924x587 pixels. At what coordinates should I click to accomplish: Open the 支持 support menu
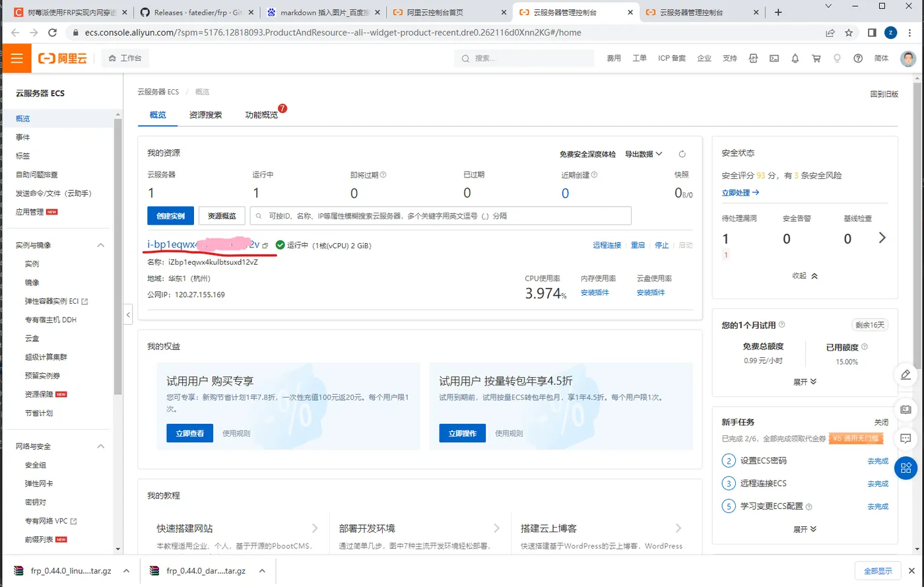pos(729,58)
